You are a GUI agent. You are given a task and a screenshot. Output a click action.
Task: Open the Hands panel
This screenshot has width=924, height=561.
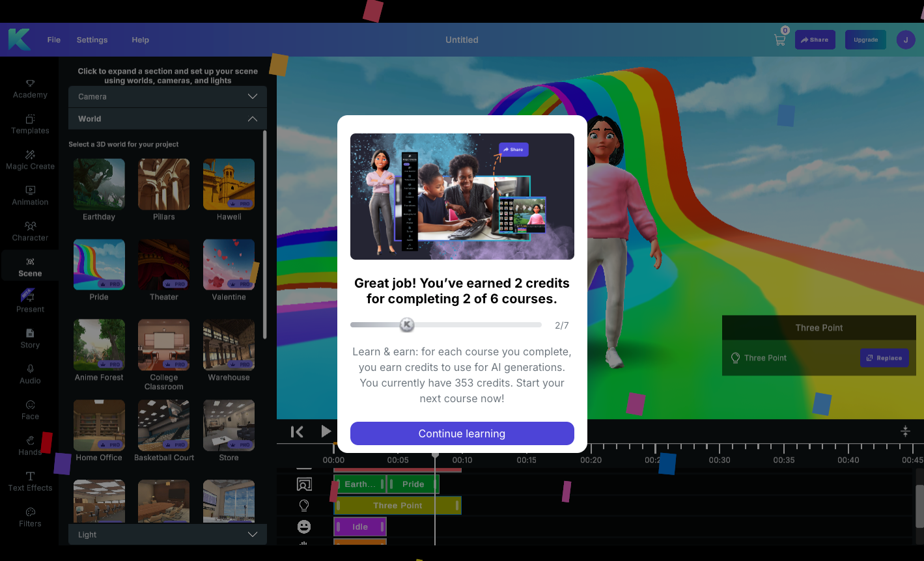pyautogui.click(x=30, y=446)
